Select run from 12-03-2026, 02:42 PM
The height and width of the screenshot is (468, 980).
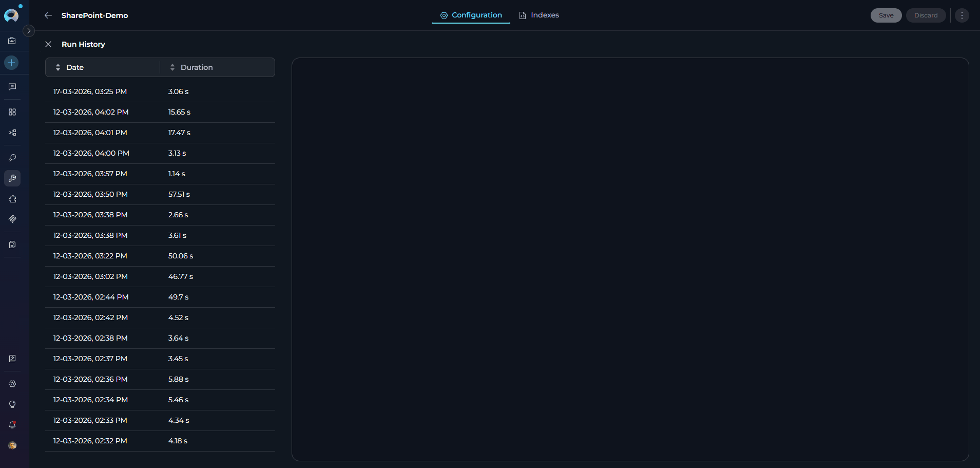click(160, 317)
